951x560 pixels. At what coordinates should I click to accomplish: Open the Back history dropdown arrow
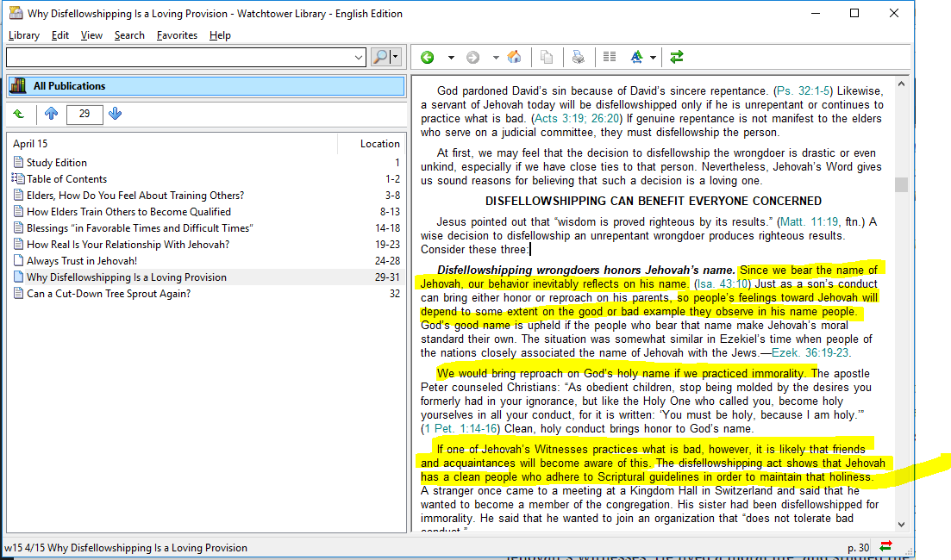450,58
